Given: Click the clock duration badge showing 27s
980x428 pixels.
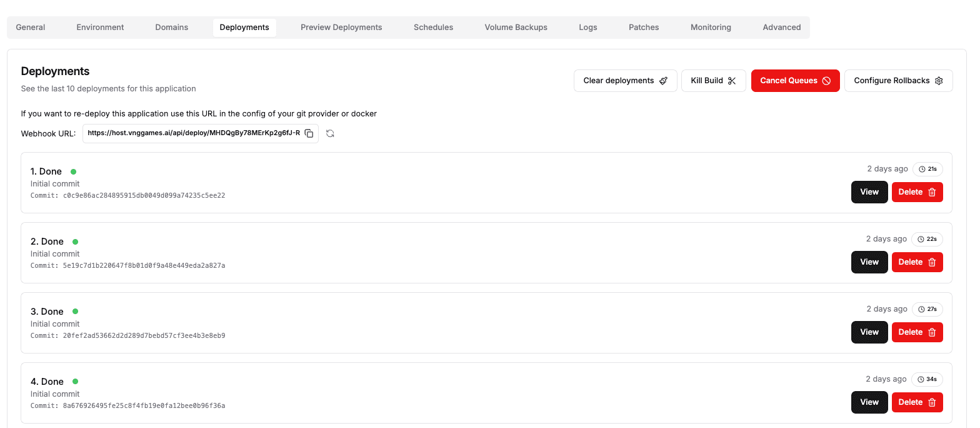Looking at the screenshot, I should pyautogui.click(x=927, y=309).
